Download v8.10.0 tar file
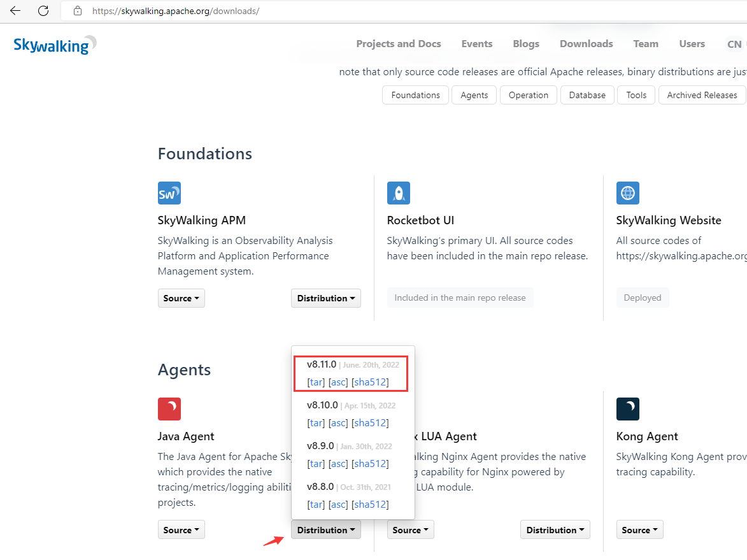The width and height of the screenshot is (747, 560). 316,423
